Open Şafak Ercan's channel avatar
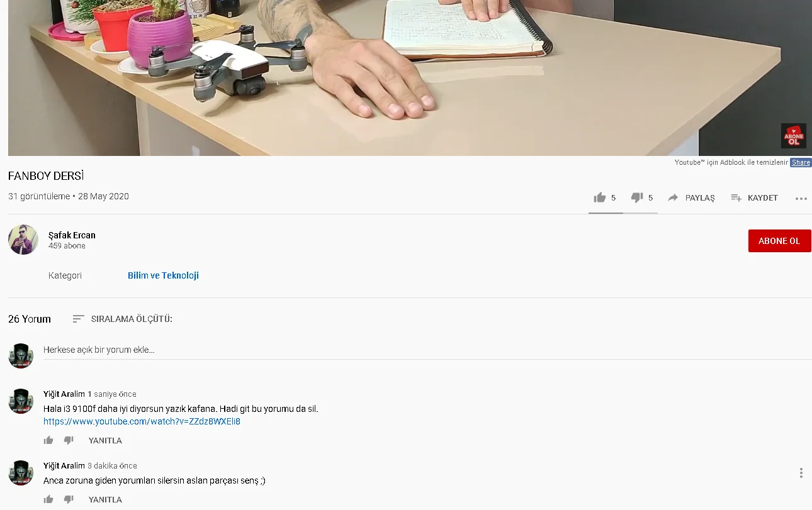Image resolution: width=812 pixels, height=510 pixels. pos(23,240)
